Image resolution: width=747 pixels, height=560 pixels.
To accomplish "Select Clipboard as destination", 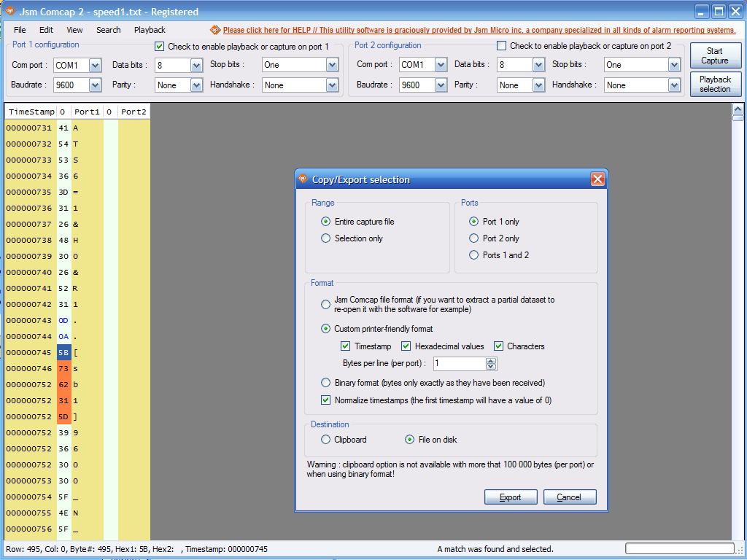I will click(325, 440).
